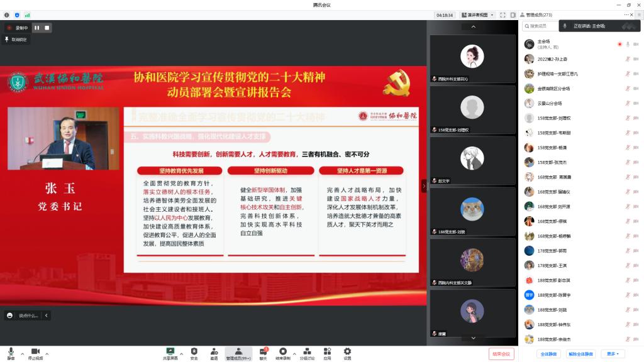644x362 pixels.
Task: Toggle camera for 188党支部-陈晋宇
Action: coord(636,295)
